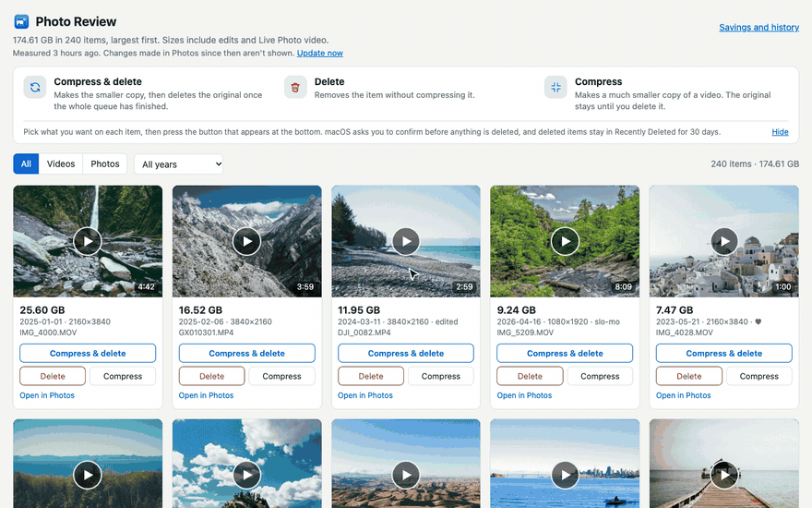The height and width of the screenshot is (508, 812).
Task: Open IMG_4000.MOV in Photos
Action: [x=47, y=395]
